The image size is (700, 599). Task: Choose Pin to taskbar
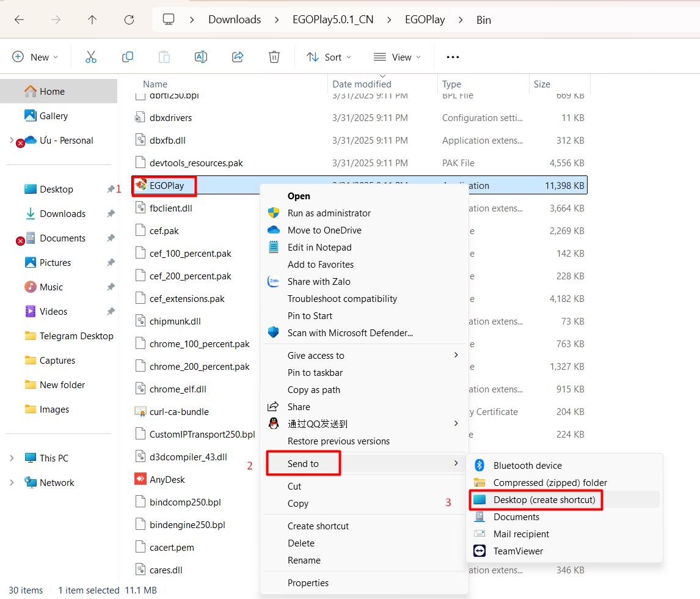(x=364, y=372)
